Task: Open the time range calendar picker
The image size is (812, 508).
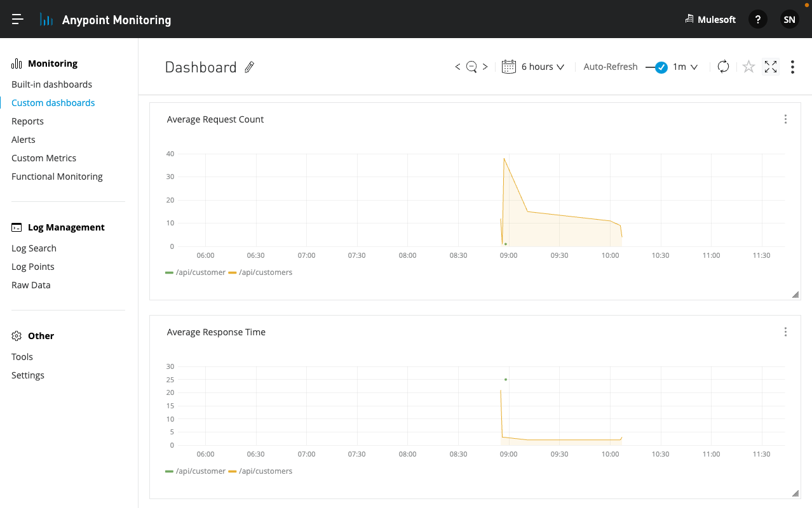Action: [x=508, y=66]
